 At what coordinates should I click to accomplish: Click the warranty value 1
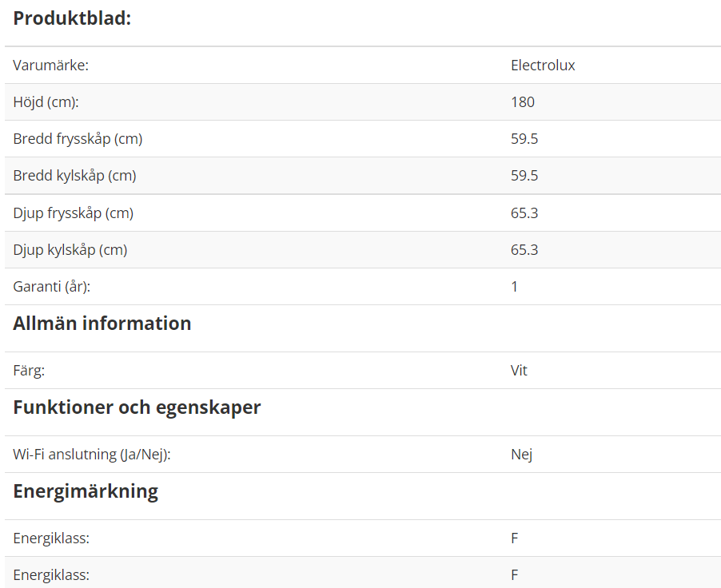[515, 287]
